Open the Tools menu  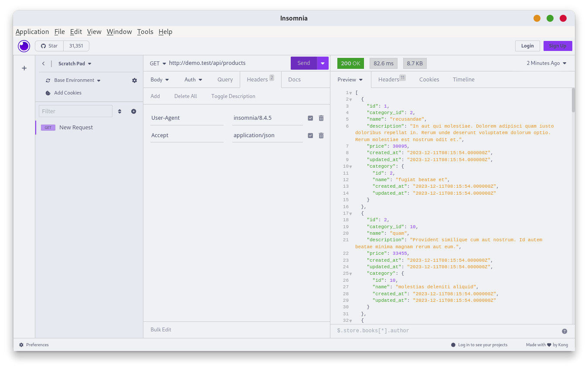pos(145,32)
